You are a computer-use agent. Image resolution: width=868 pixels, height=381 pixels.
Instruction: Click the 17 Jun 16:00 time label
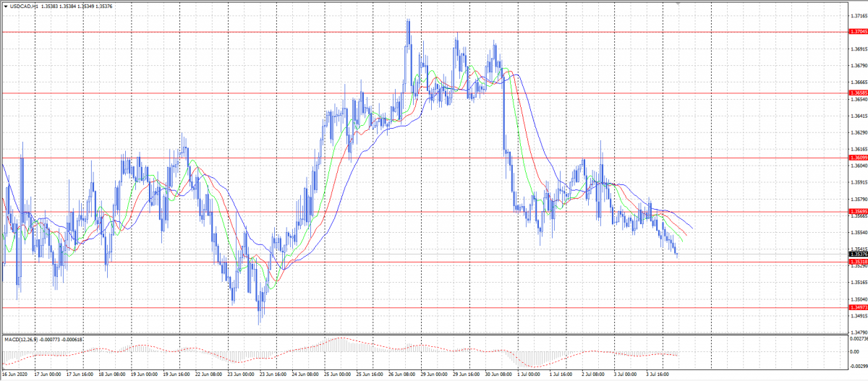pos(80,375)
